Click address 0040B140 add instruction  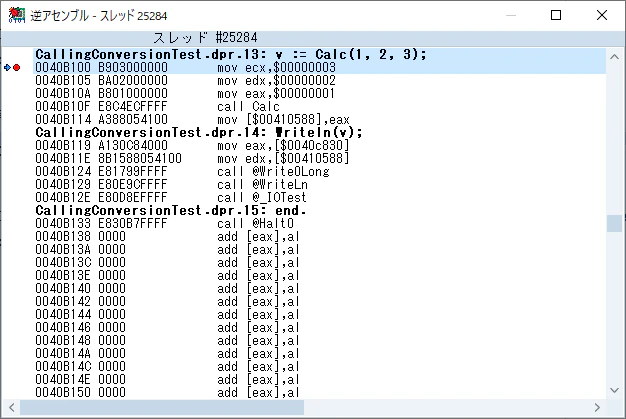319,288
